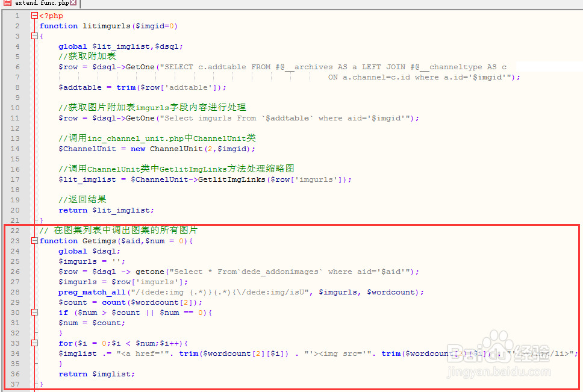
Task: Click the red file icon on the tab
Action: [x=7, y=3]
